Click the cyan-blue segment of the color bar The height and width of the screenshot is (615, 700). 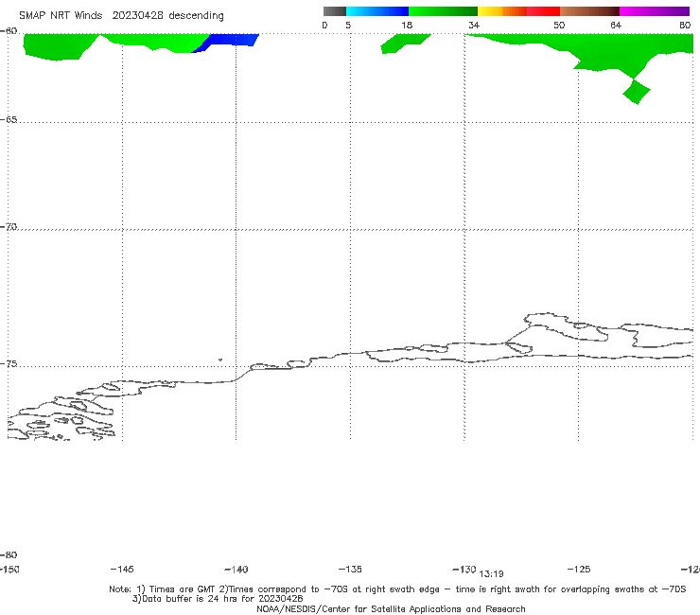377,11
